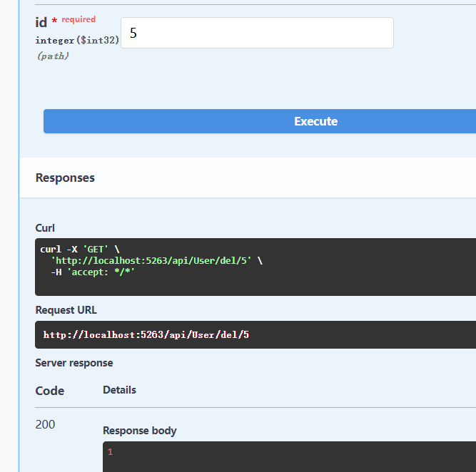Click the '200' response code

tap(45, 424)
